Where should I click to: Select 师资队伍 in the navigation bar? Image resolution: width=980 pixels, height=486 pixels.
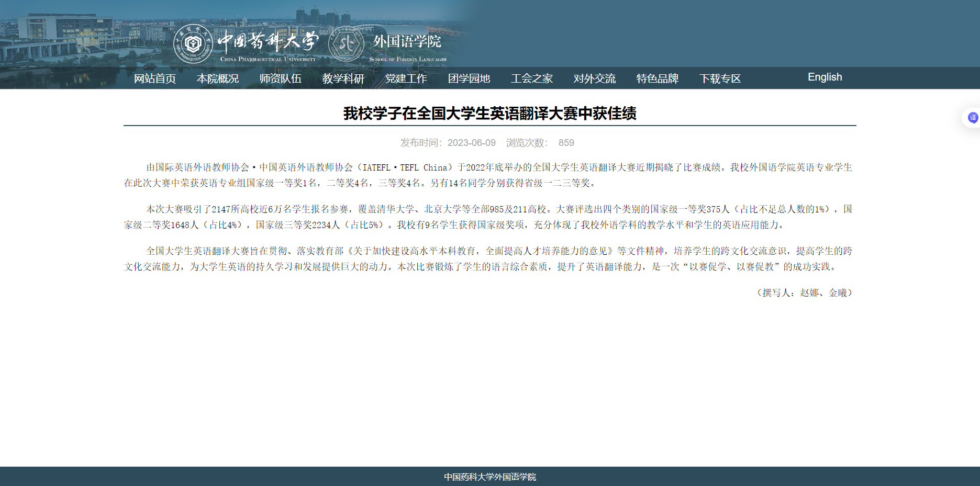281,78
